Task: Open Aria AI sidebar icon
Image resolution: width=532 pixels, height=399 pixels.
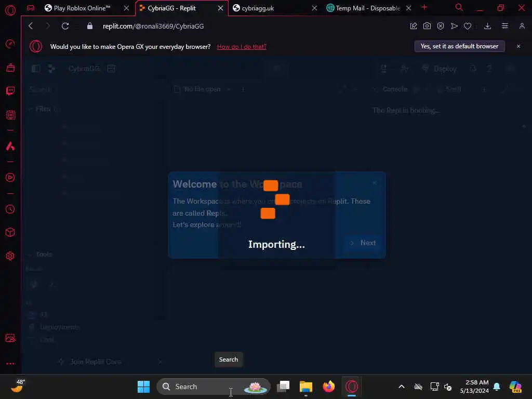Action: click(x=10, y=146)
